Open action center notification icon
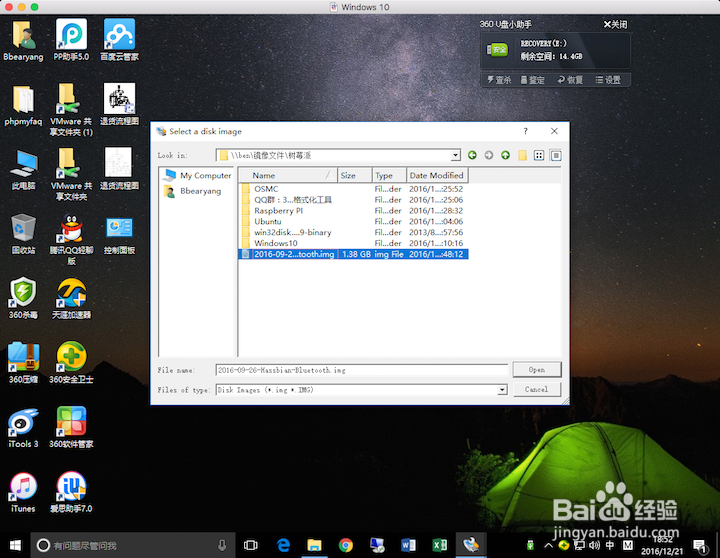 pos(700,546)
